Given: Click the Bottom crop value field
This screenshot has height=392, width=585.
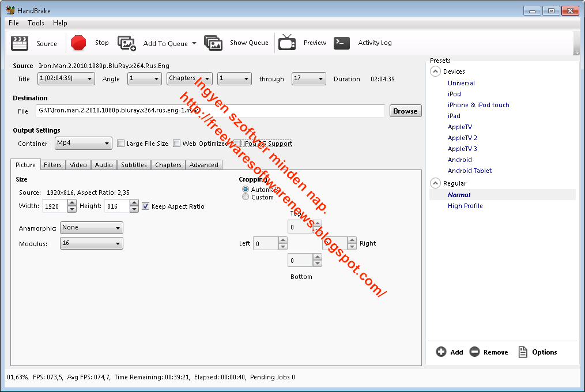Looking at the screenshot, I should pos(300,260).
